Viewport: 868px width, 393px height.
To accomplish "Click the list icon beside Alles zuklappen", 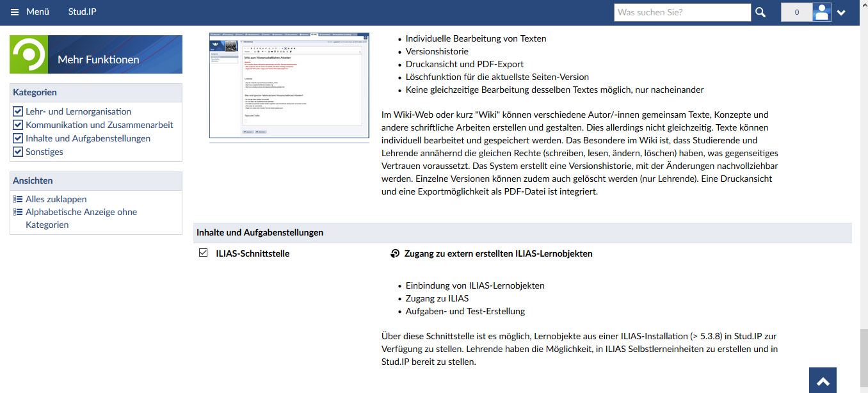I will [x=18, y=199].
